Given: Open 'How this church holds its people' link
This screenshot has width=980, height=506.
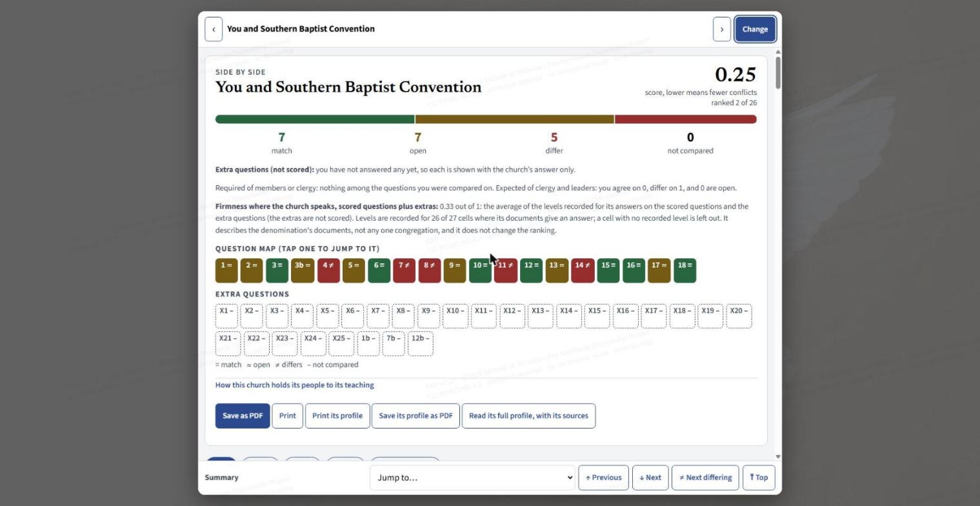Looking at the screenshot, I should (x=295, y=385).
